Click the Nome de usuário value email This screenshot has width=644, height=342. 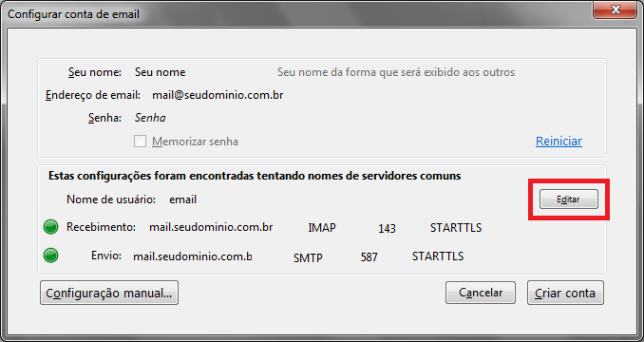[182, 199]
